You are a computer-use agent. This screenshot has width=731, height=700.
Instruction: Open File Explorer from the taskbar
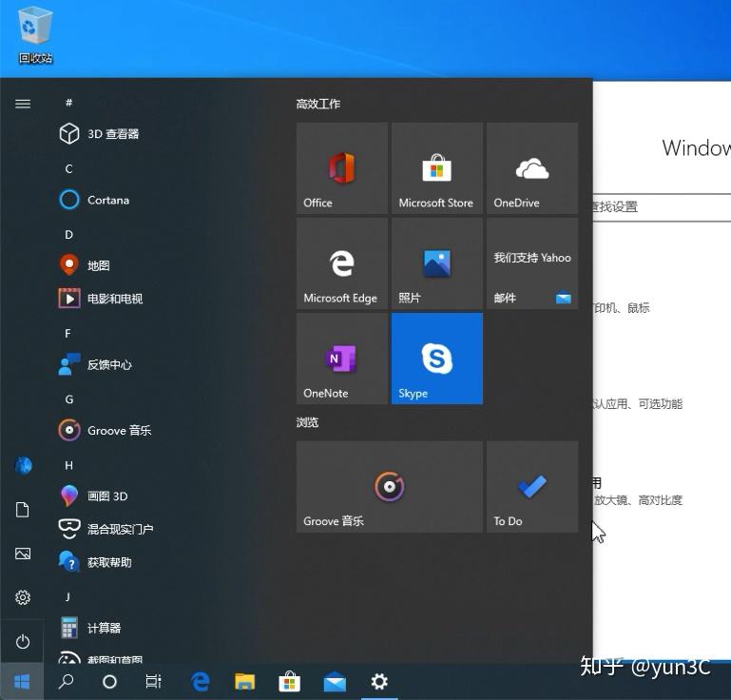(244, 682)
